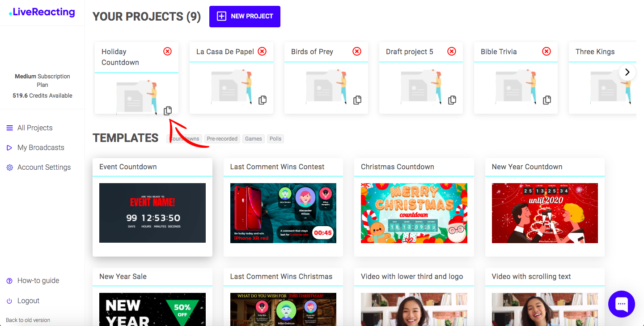Click the Account Settings gear icon
The width and height of the screenshot is (644, 326).
point(9,167)
